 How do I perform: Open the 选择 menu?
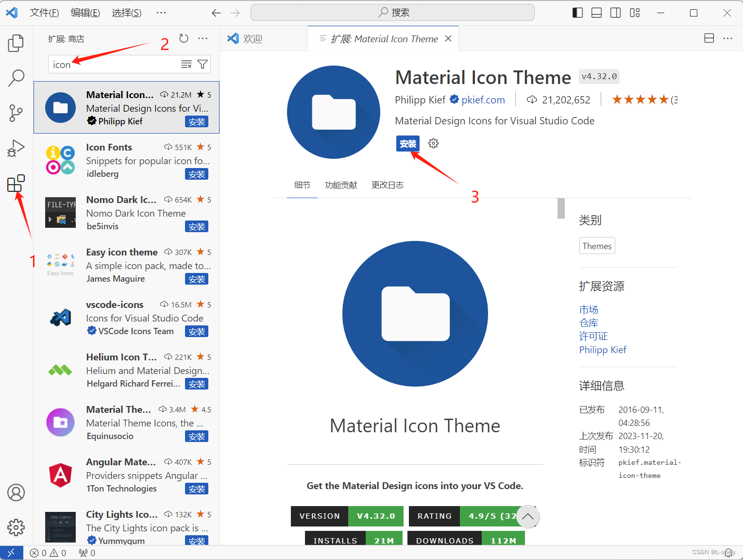126,13
